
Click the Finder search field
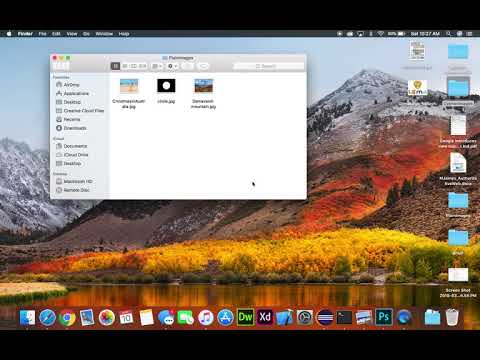pos(269,66)
